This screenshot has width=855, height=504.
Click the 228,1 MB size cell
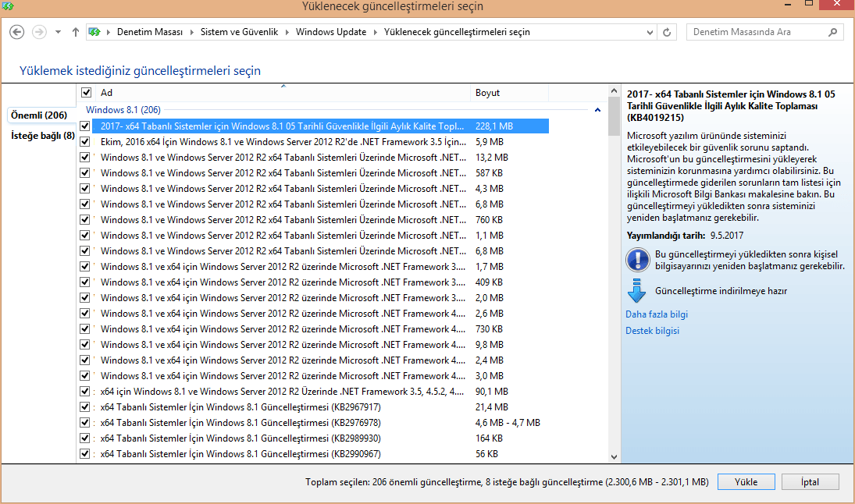(x=494, y=126)
